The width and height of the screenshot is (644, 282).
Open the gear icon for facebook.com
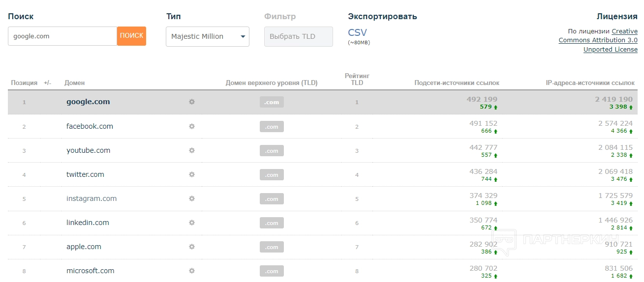tap(192, 126)
